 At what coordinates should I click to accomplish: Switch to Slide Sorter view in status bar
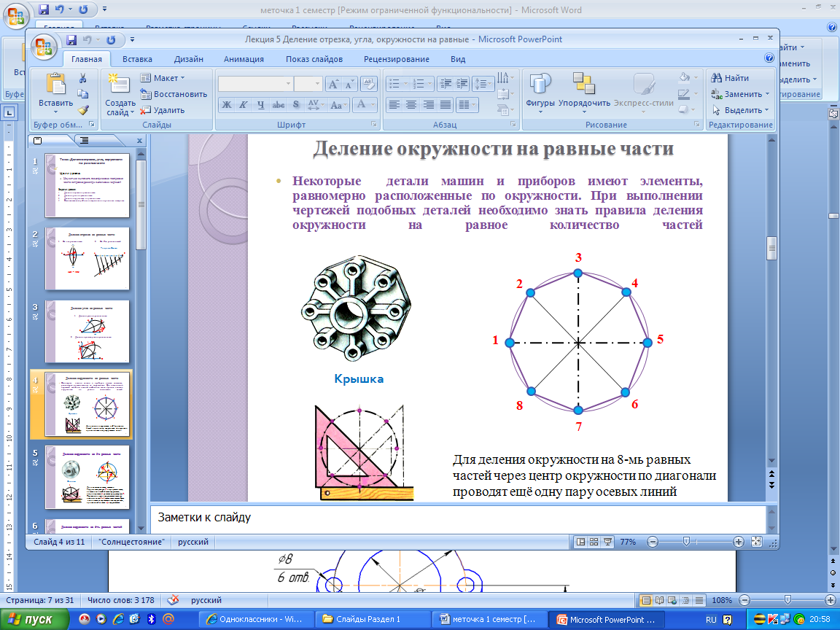tap(594, 542)
